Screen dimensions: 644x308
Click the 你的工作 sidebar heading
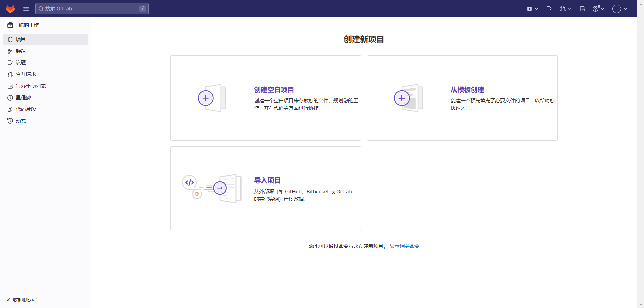click(x=29, y=25)
